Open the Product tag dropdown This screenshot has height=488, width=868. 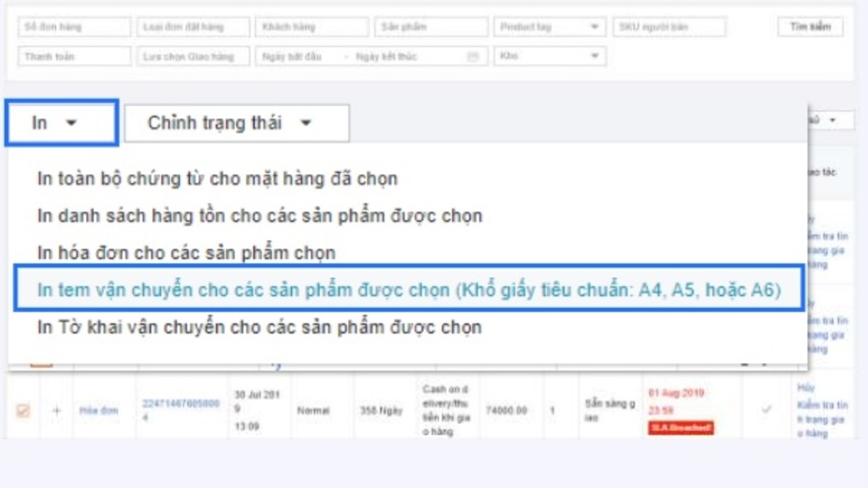click(550, 26)
